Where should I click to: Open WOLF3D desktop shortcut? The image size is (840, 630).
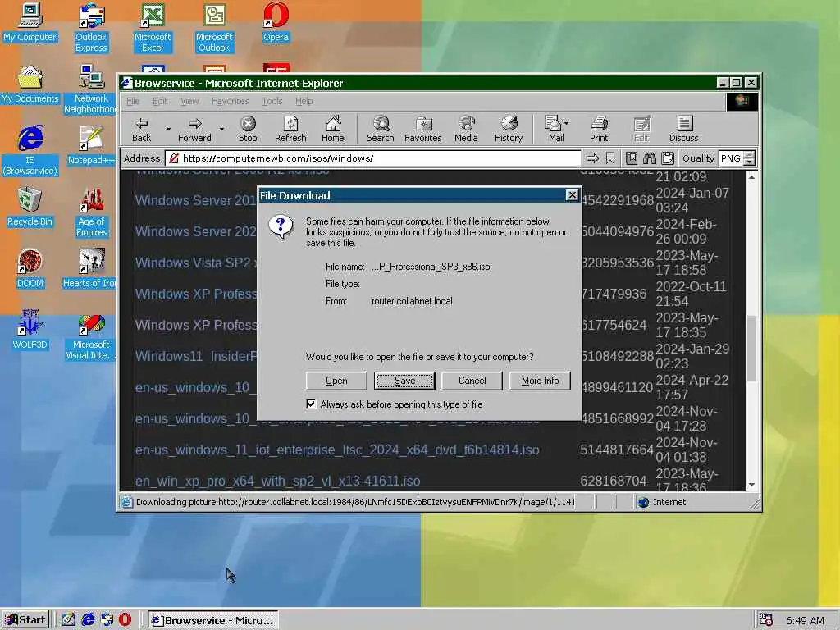30,330
